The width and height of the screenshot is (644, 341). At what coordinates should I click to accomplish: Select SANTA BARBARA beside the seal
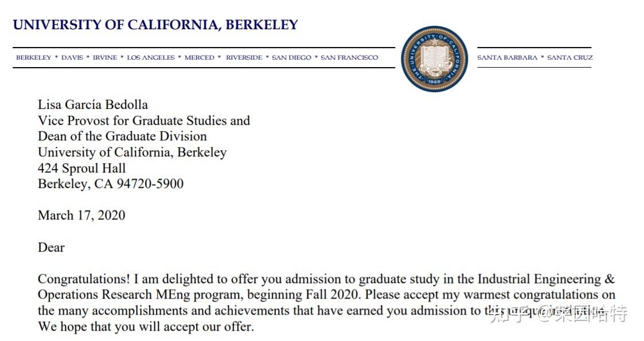[x=508, y=58]
